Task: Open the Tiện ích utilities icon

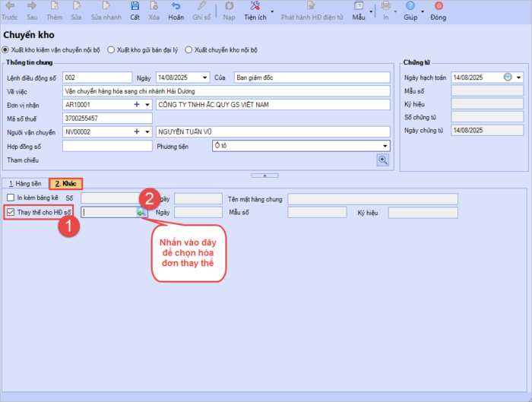Action: [x=254, y=7]
